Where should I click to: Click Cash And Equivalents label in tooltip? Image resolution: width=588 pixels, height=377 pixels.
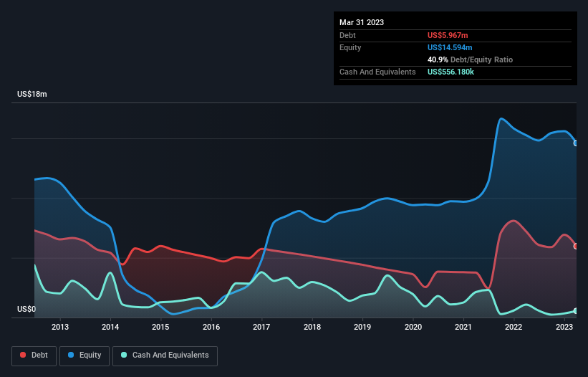click(x=377, y=72)
